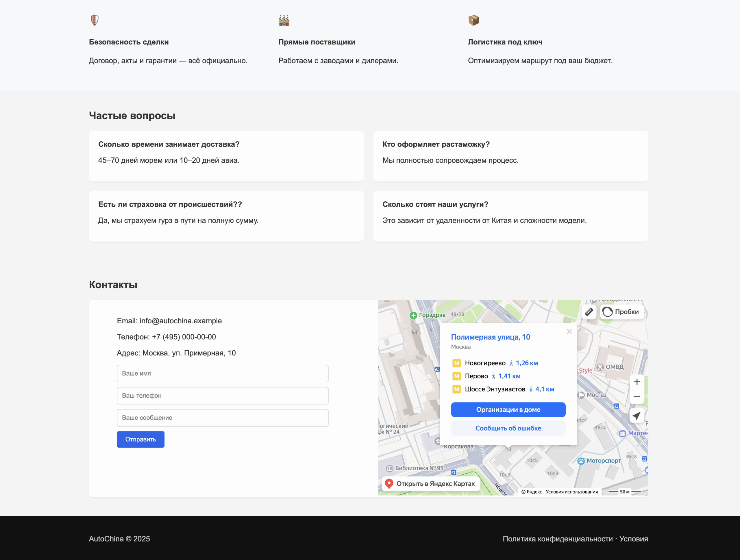Screen dimensions: 740x560
Task: Click the metro icon next to Перово
Action: (457, 376)
